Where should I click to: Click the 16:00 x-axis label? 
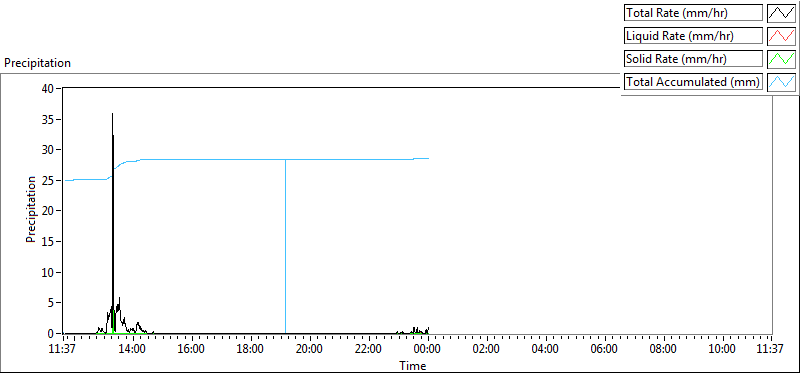click(x=192, y=349)
